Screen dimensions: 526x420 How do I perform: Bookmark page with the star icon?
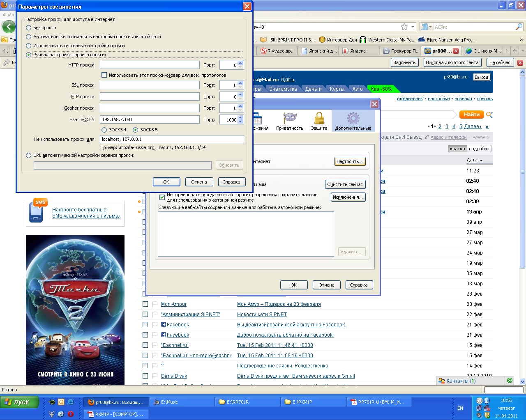(404, 27)
